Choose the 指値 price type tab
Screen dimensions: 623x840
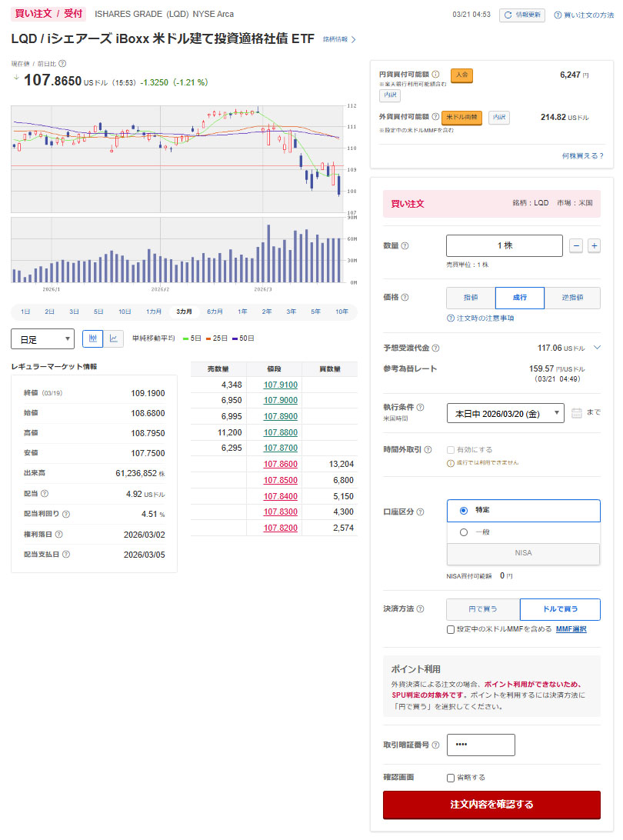471,298
